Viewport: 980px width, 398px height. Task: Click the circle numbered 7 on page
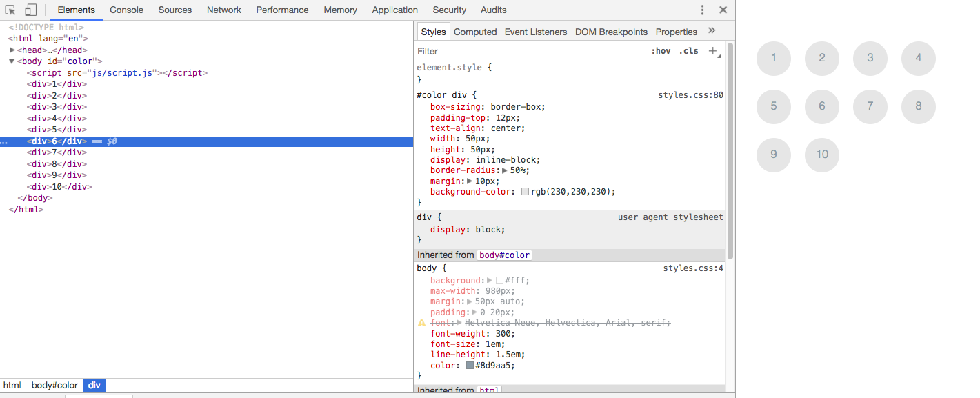870,106
